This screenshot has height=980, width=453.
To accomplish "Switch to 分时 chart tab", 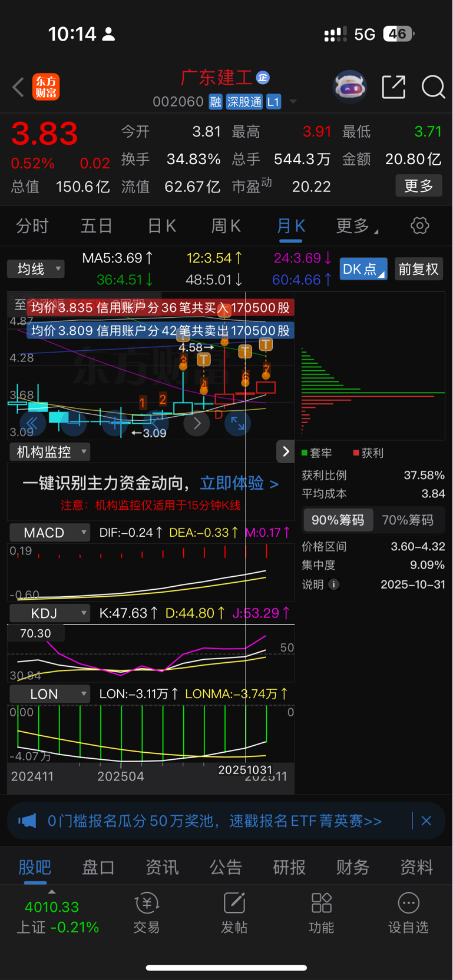I will 32,225.
